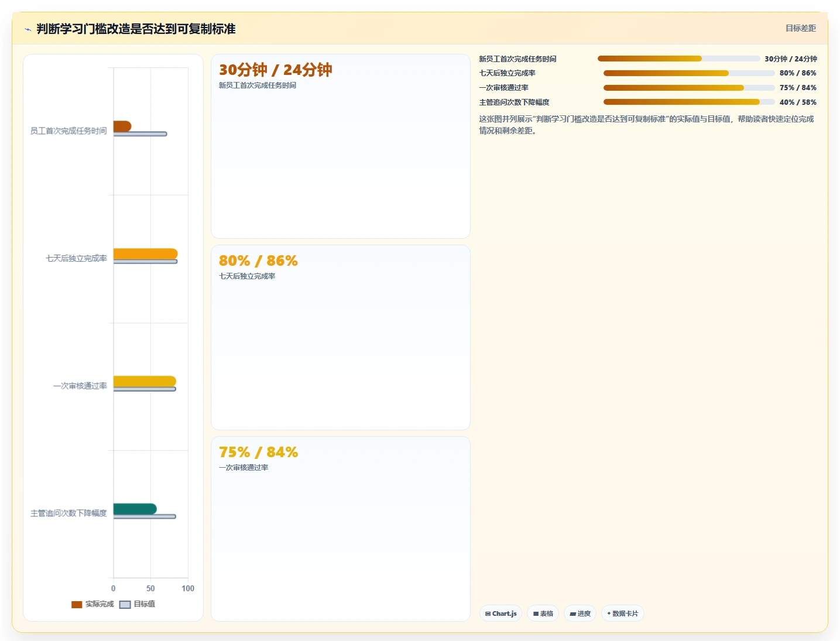The height and width of the screenshot is (641, 840).
Task: Click the 新员工首次完成任务时间 progress bar
Action: (x=678, y=59)
